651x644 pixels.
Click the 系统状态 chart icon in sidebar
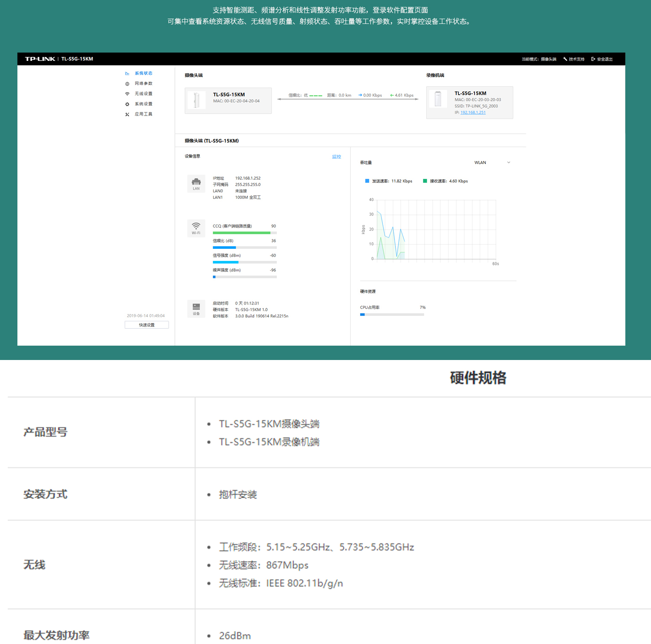127,73
